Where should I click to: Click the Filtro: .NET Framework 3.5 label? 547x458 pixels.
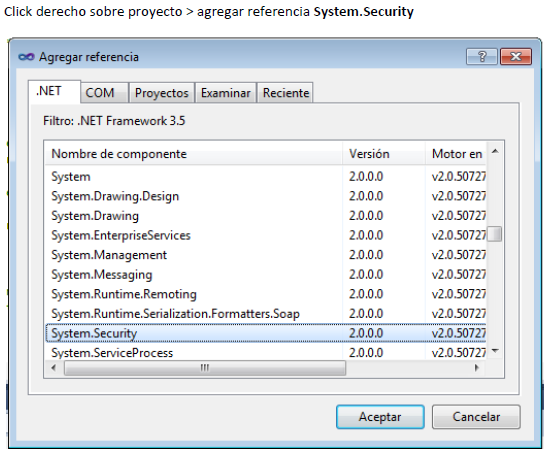114,121
